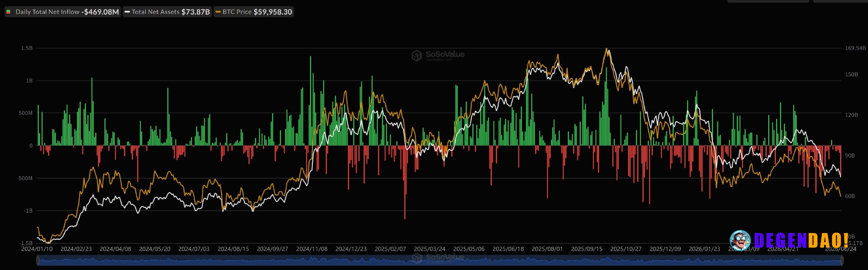Grab the left handle of the range slider
This screenshot has height=270, width=868.
tap(38, 261)
